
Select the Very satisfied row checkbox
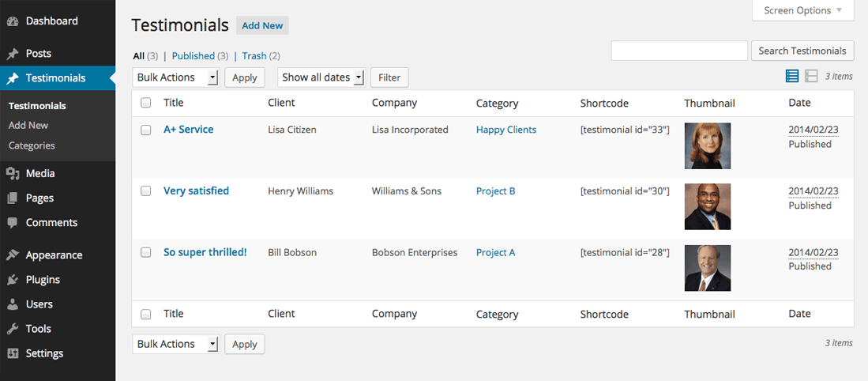point(146,191)
